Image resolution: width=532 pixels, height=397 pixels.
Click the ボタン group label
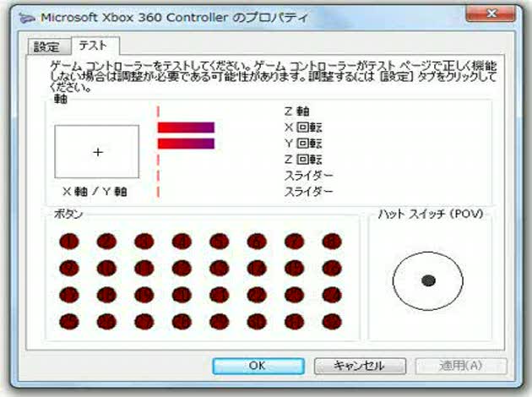coord(68,215)
